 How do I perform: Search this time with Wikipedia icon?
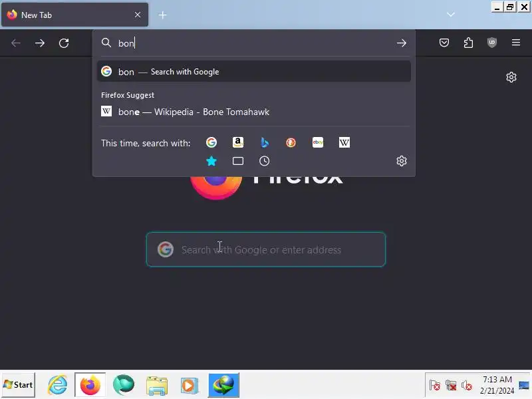pos(344,142)
